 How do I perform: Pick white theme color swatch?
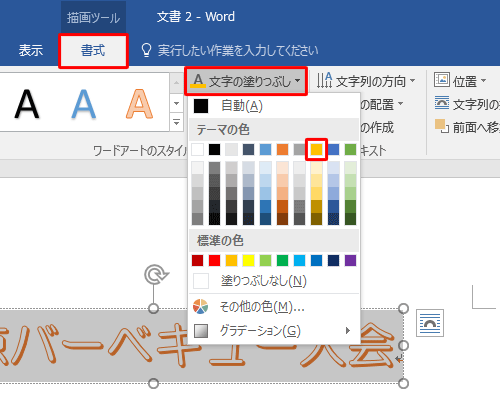tap(198, 150)
